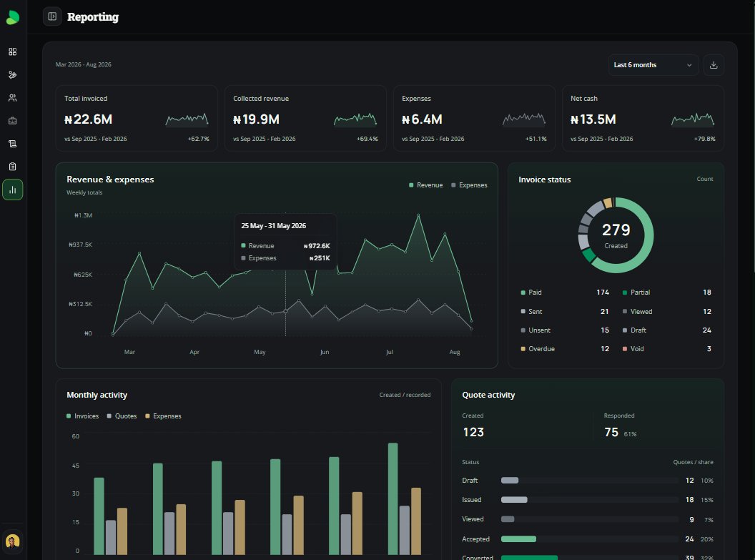
Task: Click the Total invoiced sparkline chart
Action: point(187,119)
